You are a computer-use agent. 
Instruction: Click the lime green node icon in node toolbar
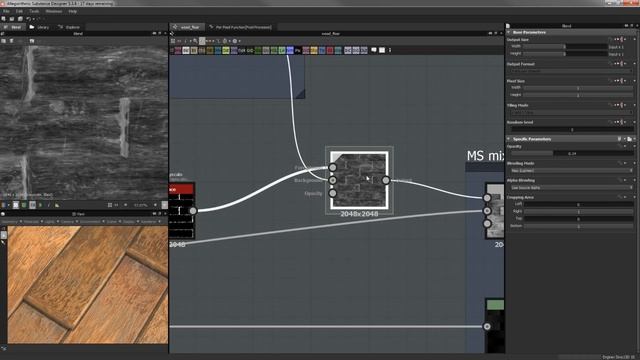[226, 50]
